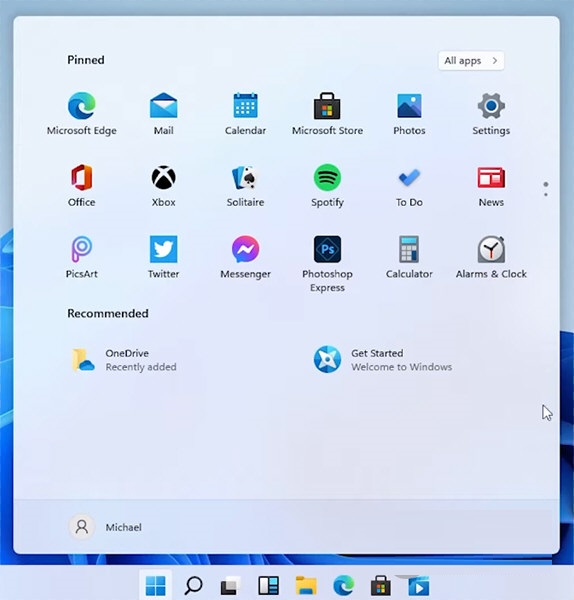
Task: Launch Photoshop Express
Action: [327, 264]
